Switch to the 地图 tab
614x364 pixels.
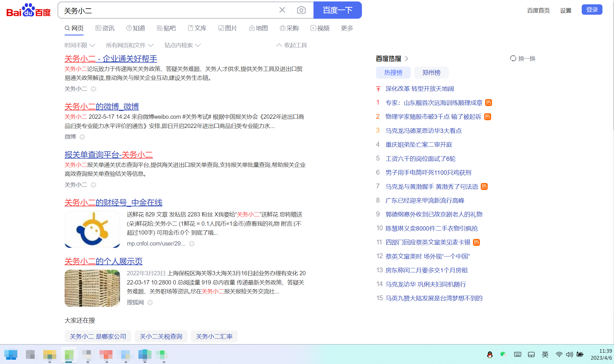[x=259, y=28]
